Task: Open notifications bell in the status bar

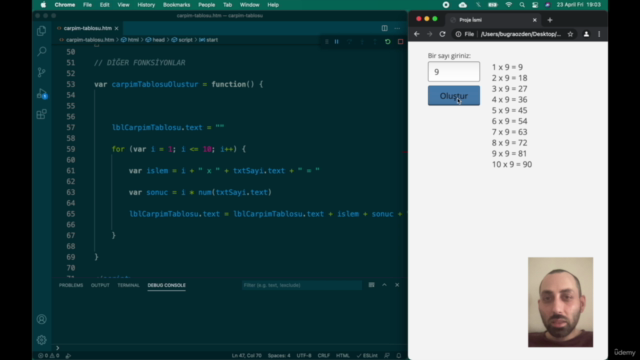Action: pyautogui.click(x=399, y=356)
